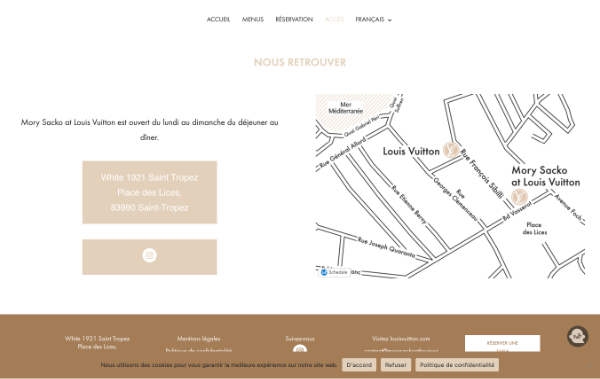Expand the Français language dropdown

click(373, 20)
